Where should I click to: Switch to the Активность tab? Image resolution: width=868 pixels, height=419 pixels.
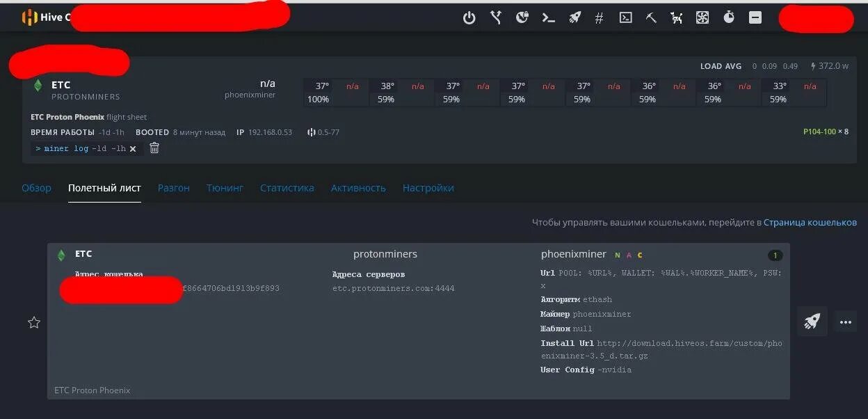point(358,188)
